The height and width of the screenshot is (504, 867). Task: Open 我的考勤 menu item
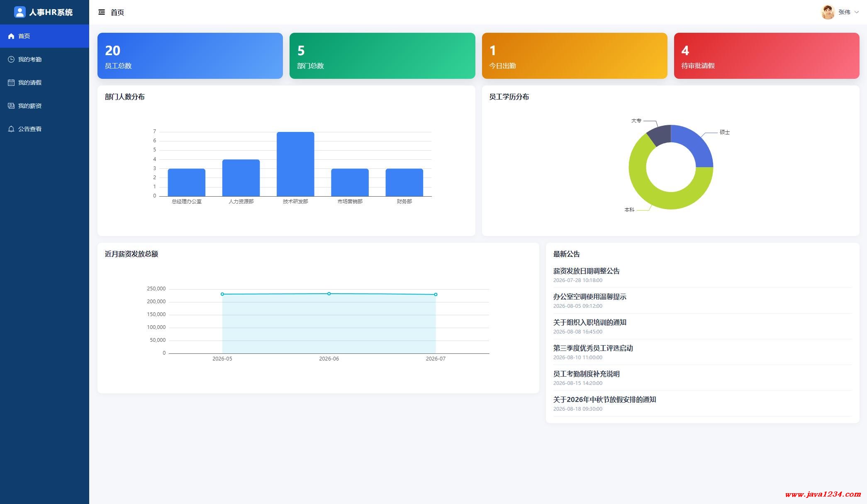(x=44, y=59)
